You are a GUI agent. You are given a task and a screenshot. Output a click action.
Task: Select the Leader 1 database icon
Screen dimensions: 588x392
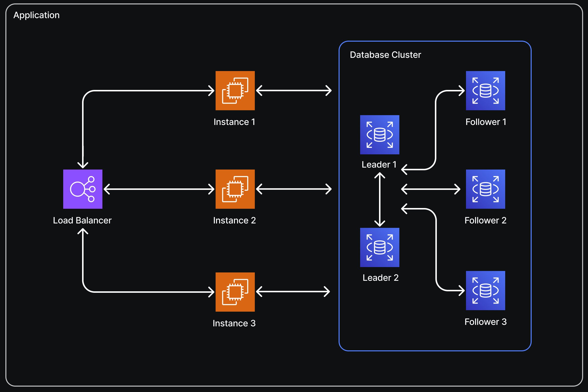380,135
